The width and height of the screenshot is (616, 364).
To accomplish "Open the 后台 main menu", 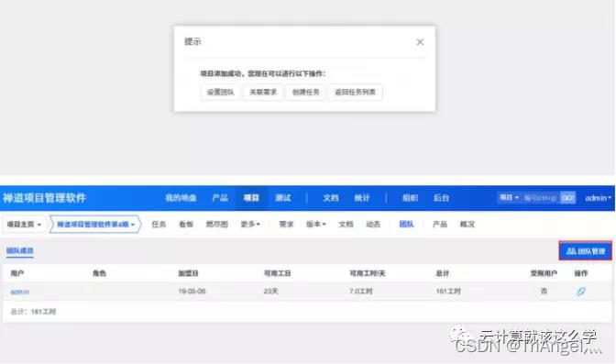I will 441,198.
